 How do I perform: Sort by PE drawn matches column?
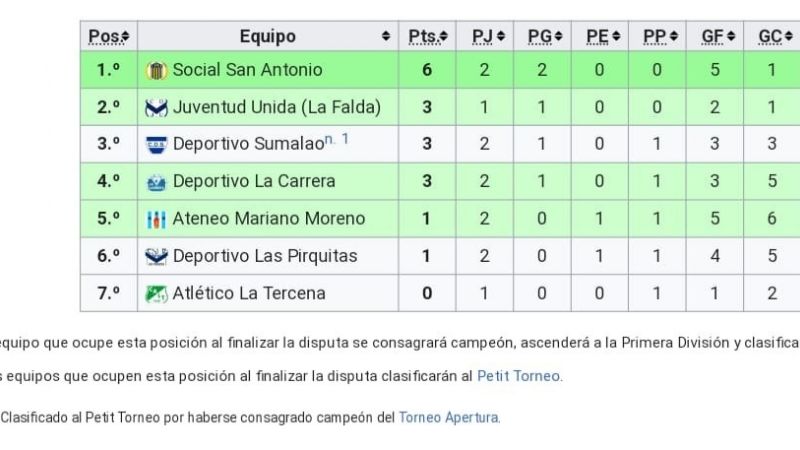602,37
